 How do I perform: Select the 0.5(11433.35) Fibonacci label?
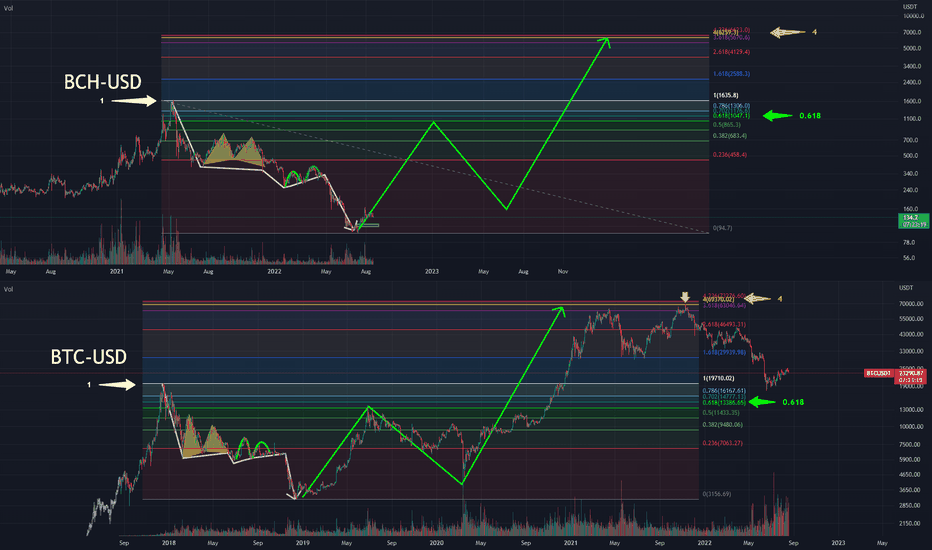(721, 413)
